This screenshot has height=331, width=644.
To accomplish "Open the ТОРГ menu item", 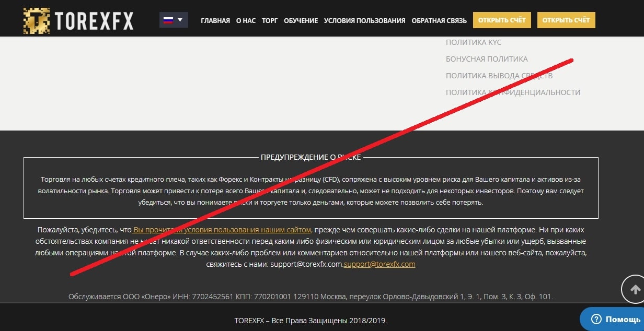I will pos(270,21).
